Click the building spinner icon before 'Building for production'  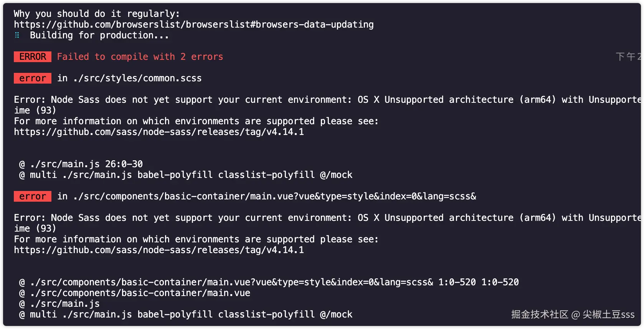tap(17, 35)
